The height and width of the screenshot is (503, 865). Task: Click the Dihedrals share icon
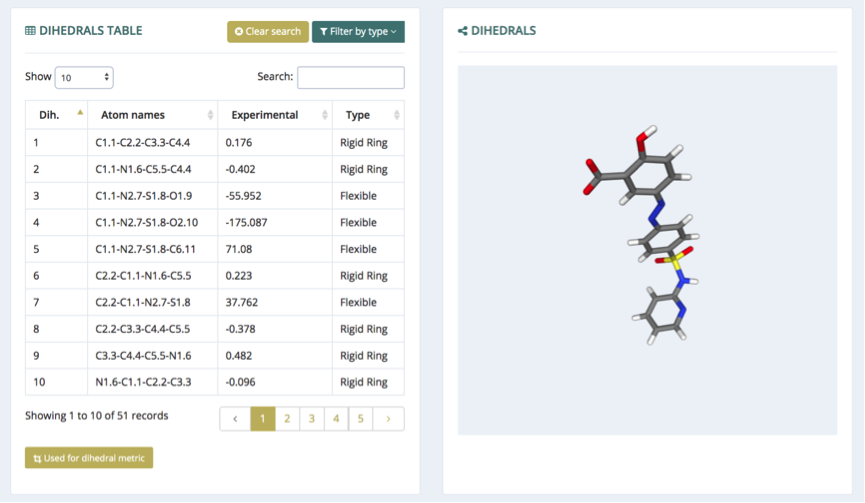pos(462,31)
